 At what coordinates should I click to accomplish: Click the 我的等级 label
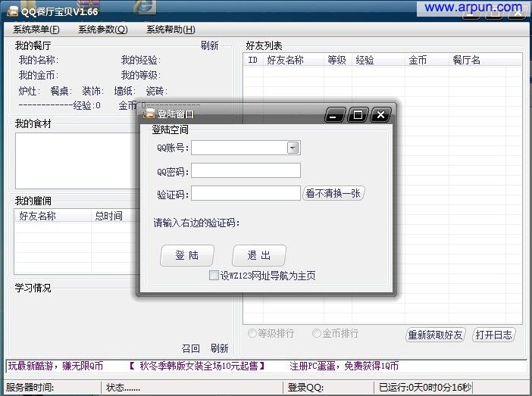click(141, 75)
